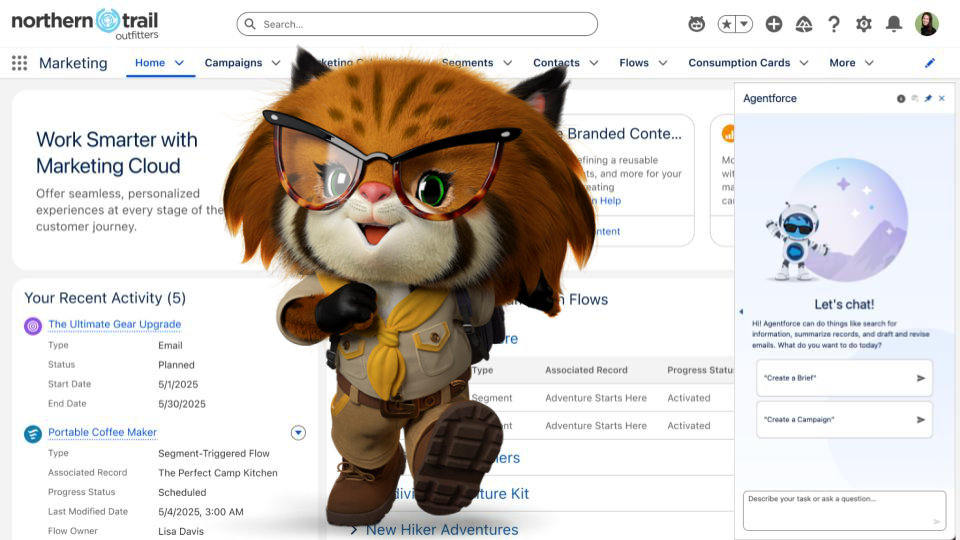Click the Northern Trail Outfitters logo
This screenshot has width=960, height=540.
coord(84,24)
